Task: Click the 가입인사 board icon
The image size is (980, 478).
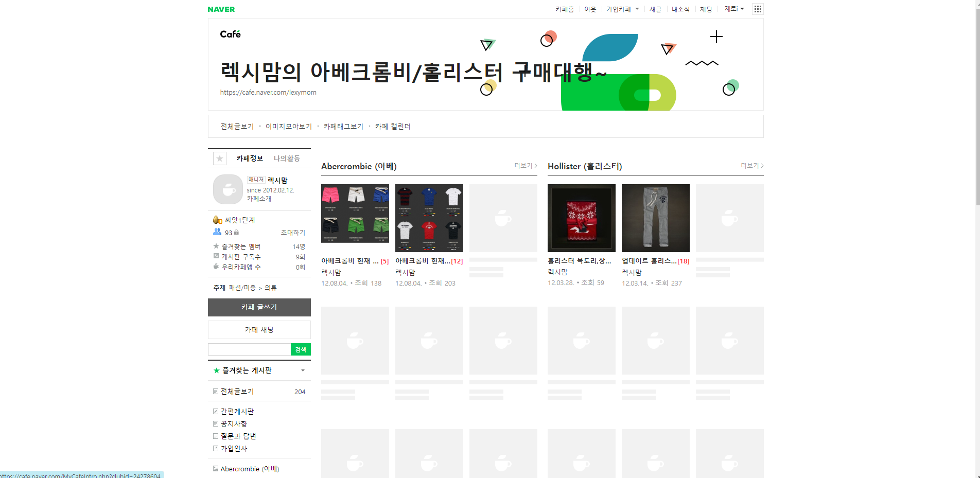Action: coord(216,449)
